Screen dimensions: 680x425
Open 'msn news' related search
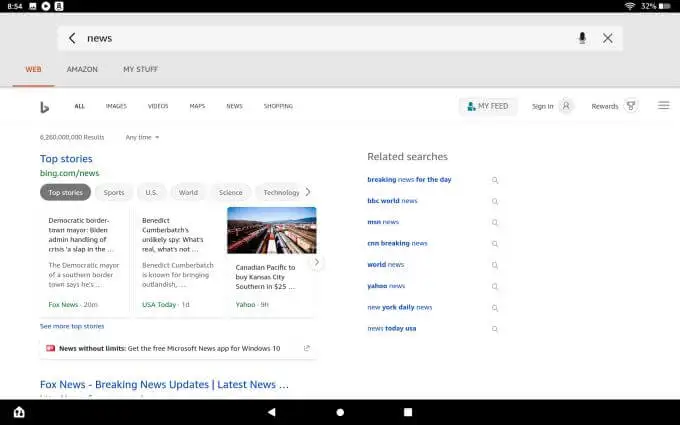pyautogui.click(x=383, y=222)
